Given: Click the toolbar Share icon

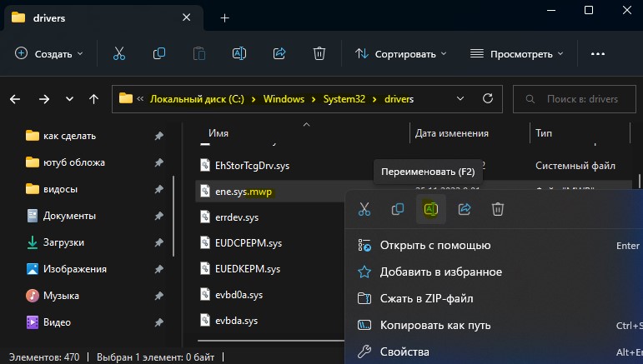Looking at the screenshot, I should click(279, 53).
